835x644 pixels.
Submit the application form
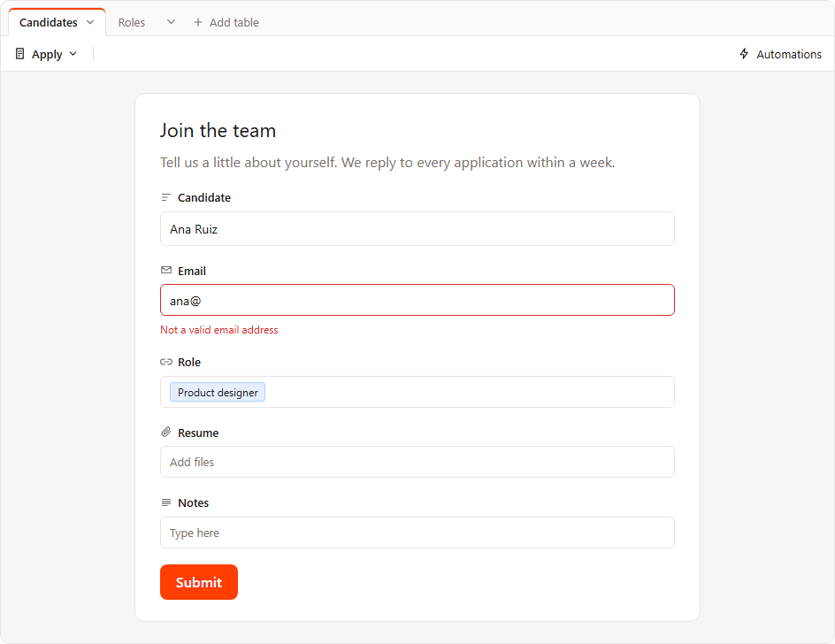point(199,582)
